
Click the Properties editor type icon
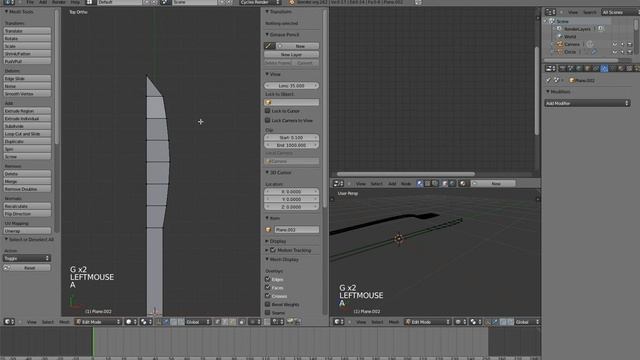pyautogui.click(x=551, y=68)
